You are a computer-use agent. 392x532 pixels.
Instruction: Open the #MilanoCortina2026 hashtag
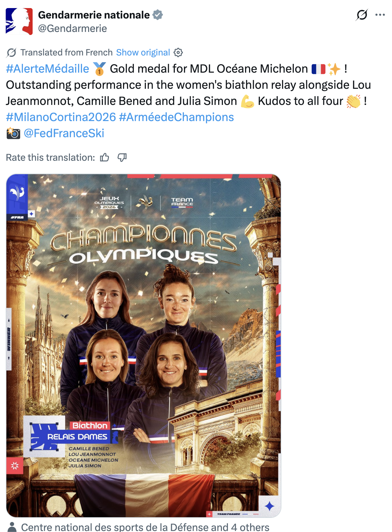61,117
